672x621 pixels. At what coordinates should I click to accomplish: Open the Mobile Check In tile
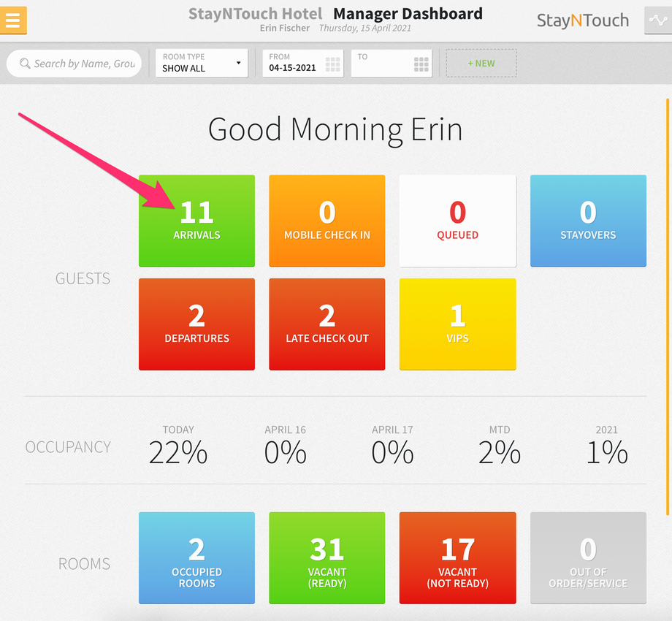click(327, 221)
